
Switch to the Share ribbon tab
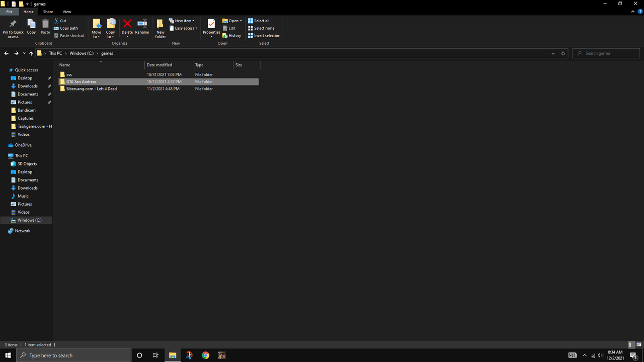tap(48, 12)
